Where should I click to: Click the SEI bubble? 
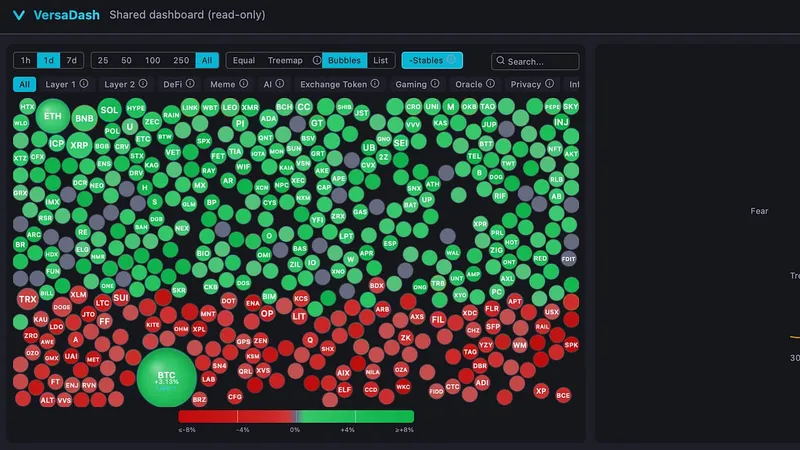click(401, 143)
